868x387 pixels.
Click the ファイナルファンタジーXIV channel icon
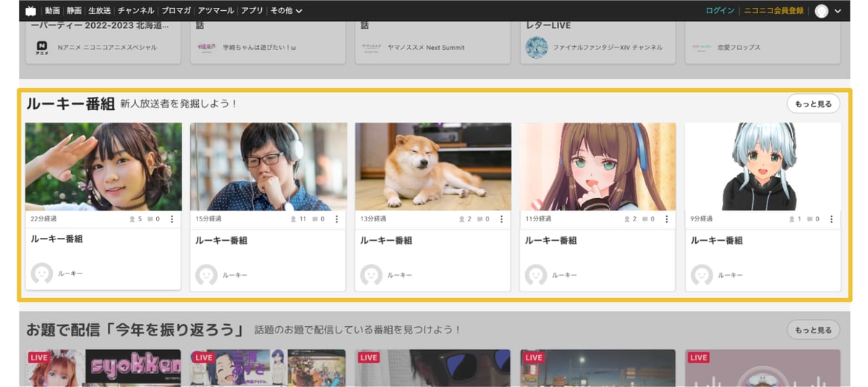(536, 48)
